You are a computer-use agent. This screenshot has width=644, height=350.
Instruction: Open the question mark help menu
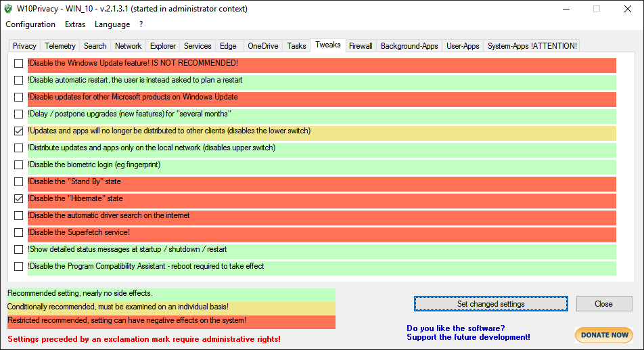(x=141, y=24)
